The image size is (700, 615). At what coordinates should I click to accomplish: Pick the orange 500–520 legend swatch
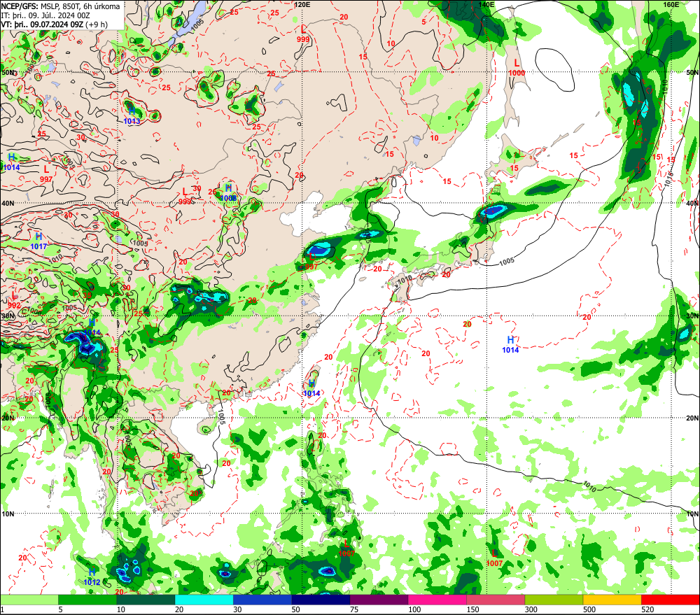coord(612,600)
